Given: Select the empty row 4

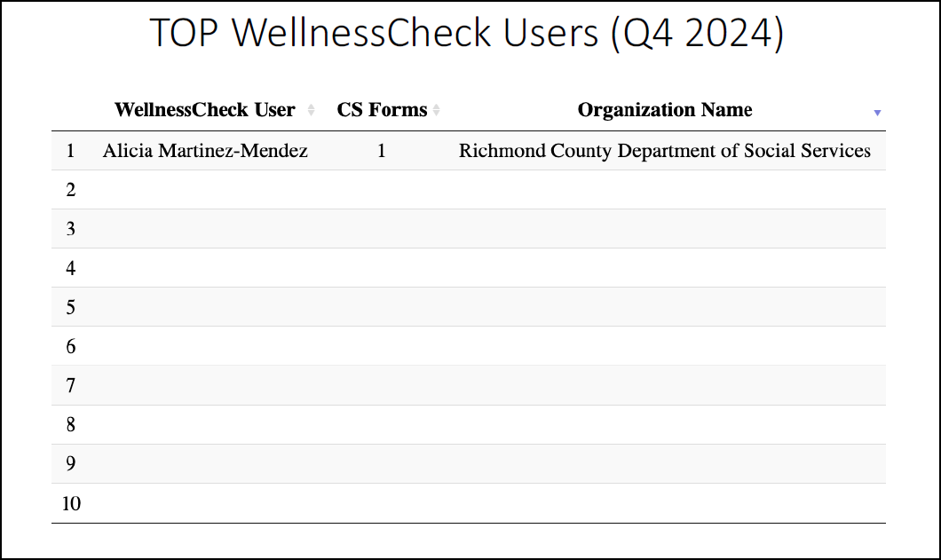Looking at the screenshot, I should click(70, 267).
